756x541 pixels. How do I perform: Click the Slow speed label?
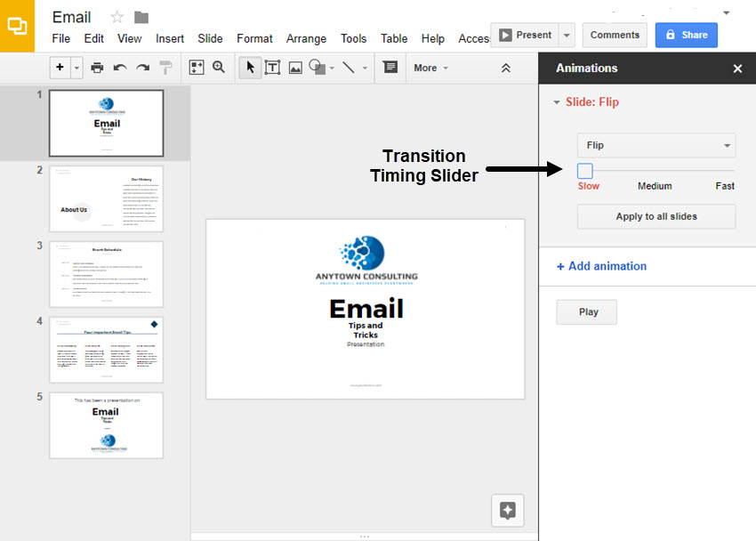click(x=588, y=186)
